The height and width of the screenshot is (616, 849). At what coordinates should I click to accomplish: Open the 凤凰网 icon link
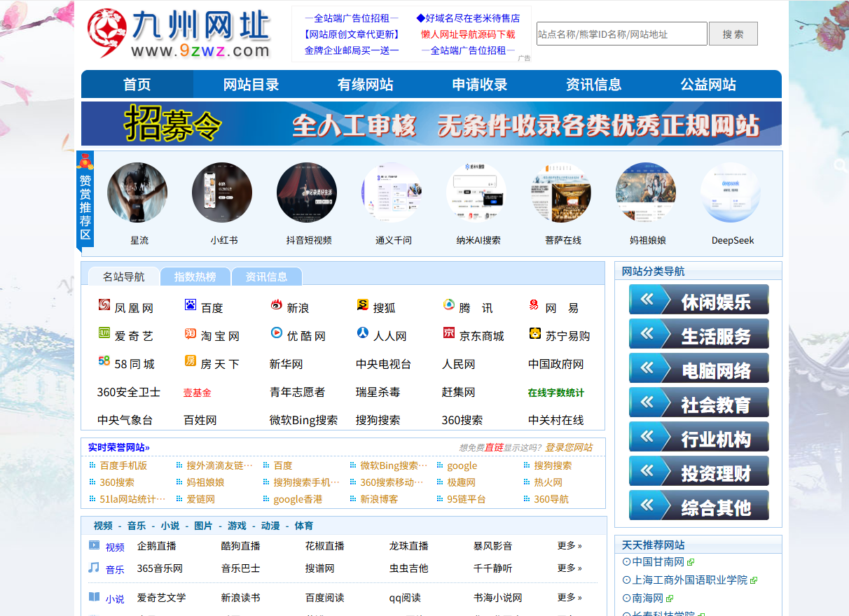[104, 304]
